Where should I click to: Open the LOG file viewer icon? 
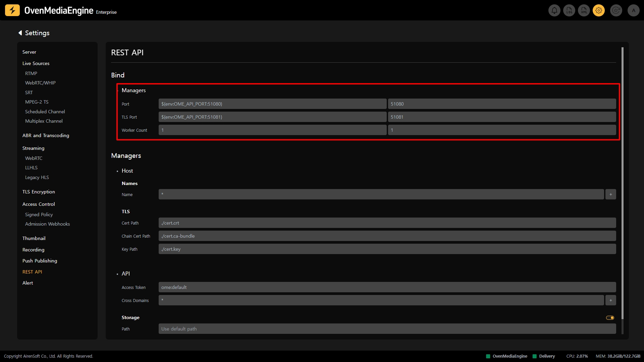[569, 10]
